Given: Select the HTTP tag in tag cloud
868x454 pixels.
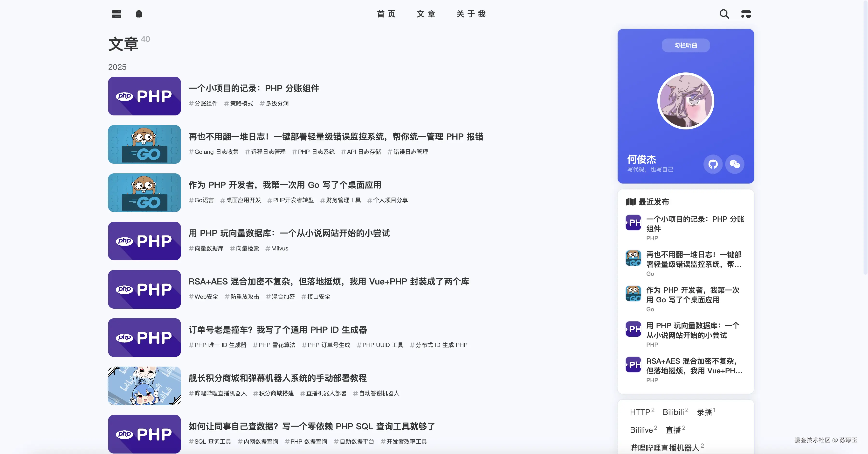Looking at the screenshot, I should (x=640, y=412).
